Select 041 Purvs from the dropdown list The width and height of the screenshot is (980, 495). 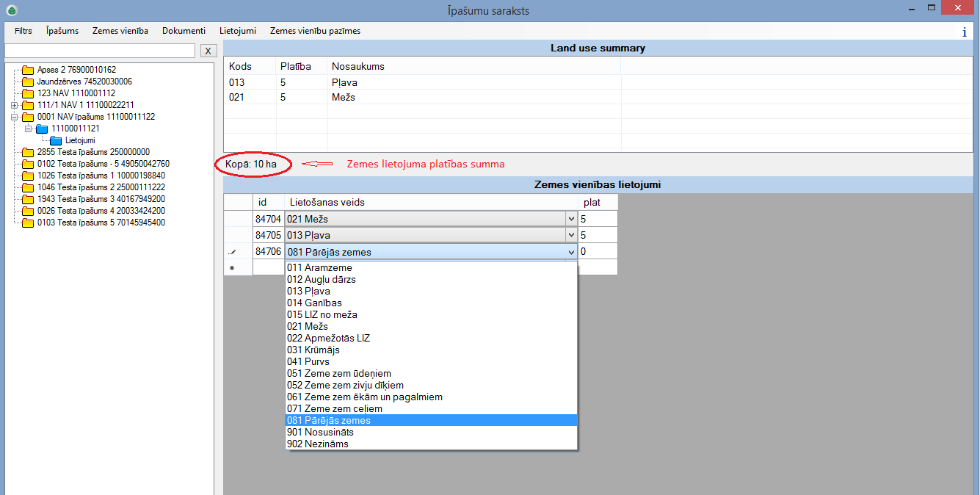pos(308,362)
